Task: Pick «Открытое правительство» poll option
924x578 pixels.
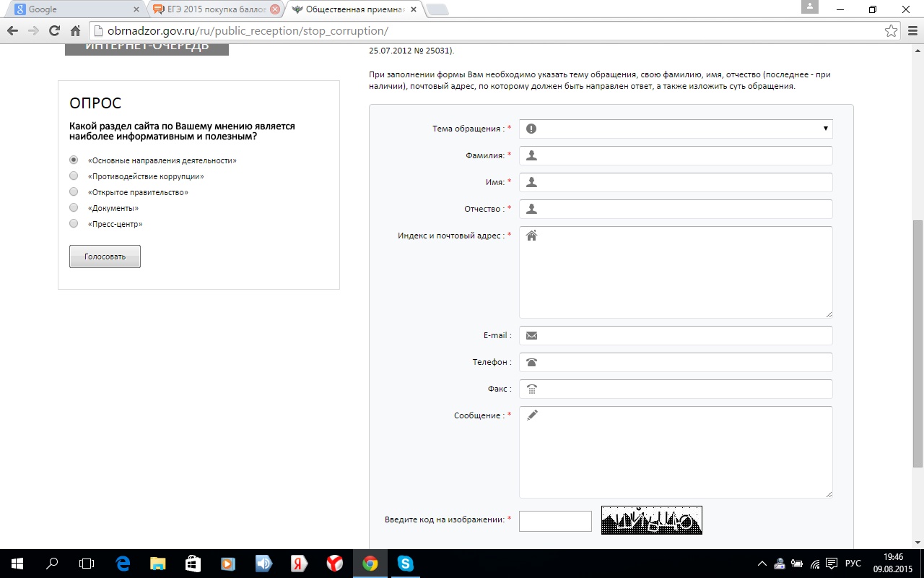Action: (x=74, y=192)
